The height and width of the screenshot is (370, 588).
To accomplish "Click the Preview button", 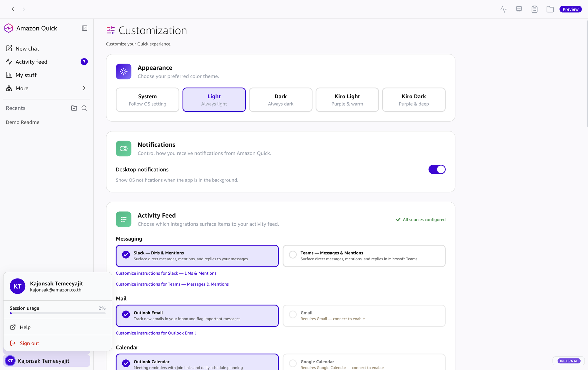I will [x=570, y=9].
